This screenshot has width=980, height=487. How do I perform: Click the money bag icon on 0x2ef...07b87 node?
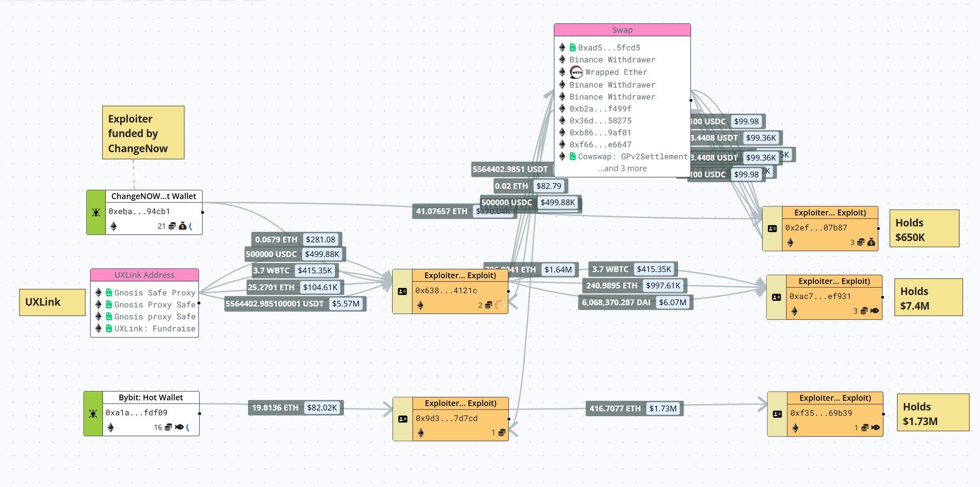871,242
